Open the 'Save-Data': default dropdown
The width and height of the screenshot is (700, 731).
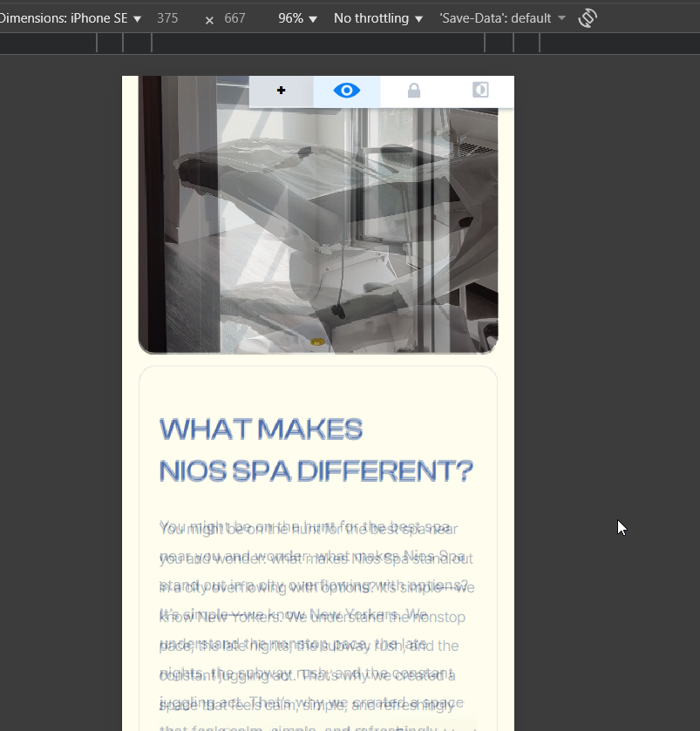tap(502, 18)
